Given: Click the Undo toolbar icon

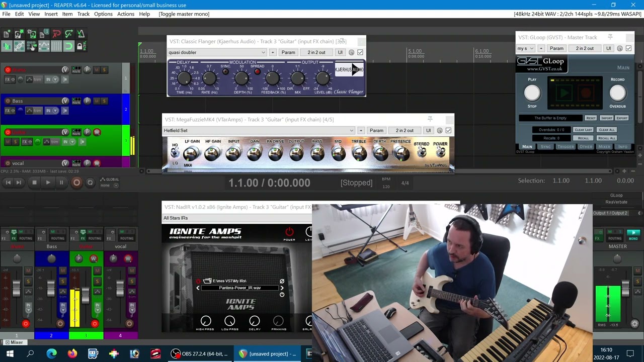Looking at the screenshot, I should point(56,34).
